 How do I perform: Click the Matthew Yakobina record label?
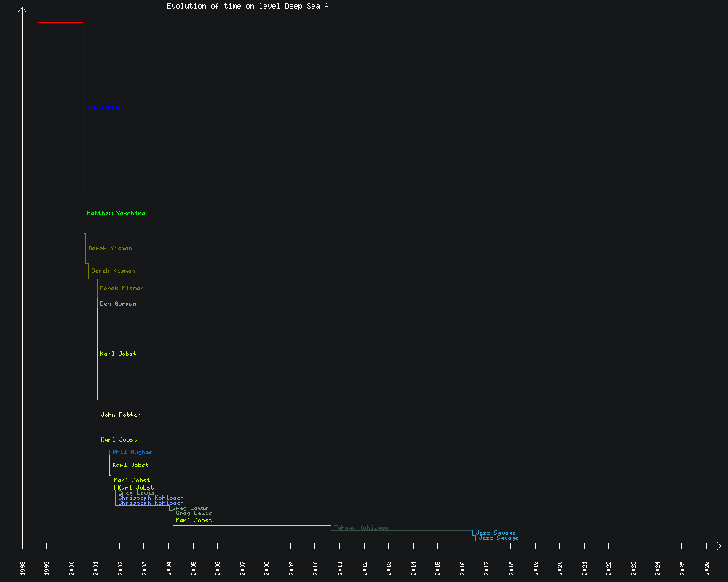(116, 213)
